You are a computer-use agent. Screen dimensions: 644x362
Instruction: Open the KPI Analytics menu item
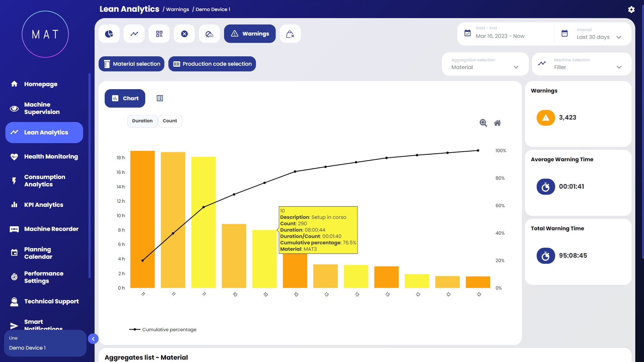(x=44, y=205)
